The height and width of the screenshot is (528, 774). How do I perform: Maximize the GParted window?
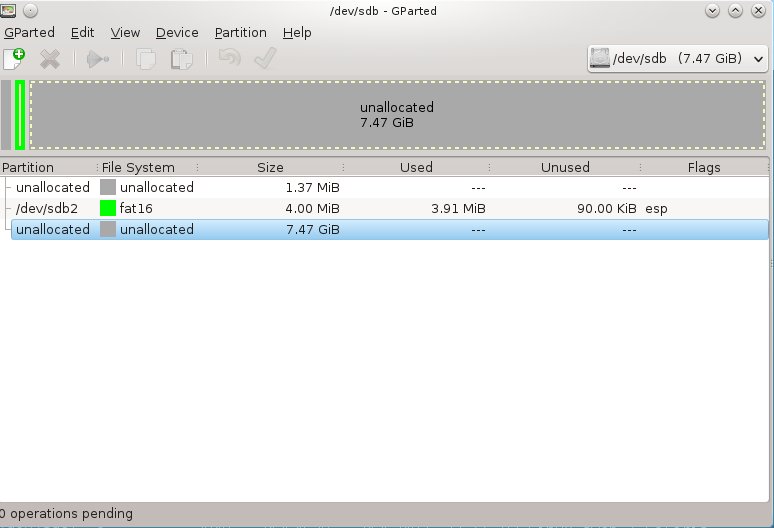(735, 10)
